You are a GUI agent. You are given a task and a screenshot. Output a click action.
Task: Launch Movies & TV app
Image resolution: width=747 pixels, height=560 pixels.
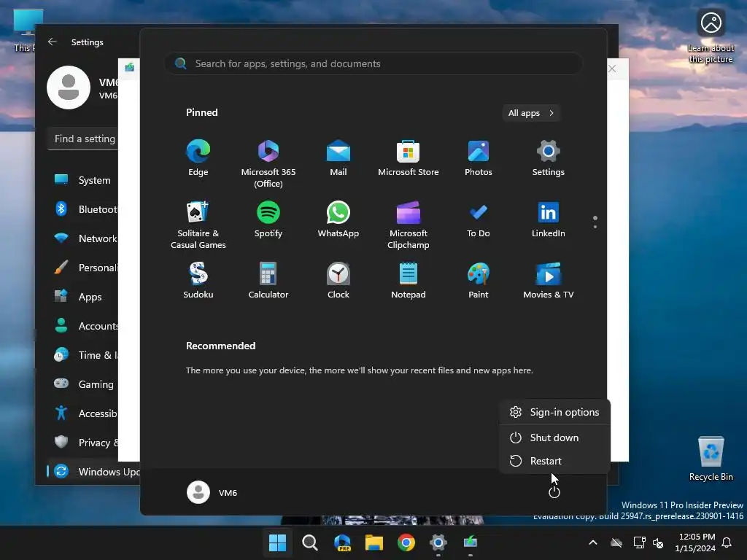[x=549, y=281]
